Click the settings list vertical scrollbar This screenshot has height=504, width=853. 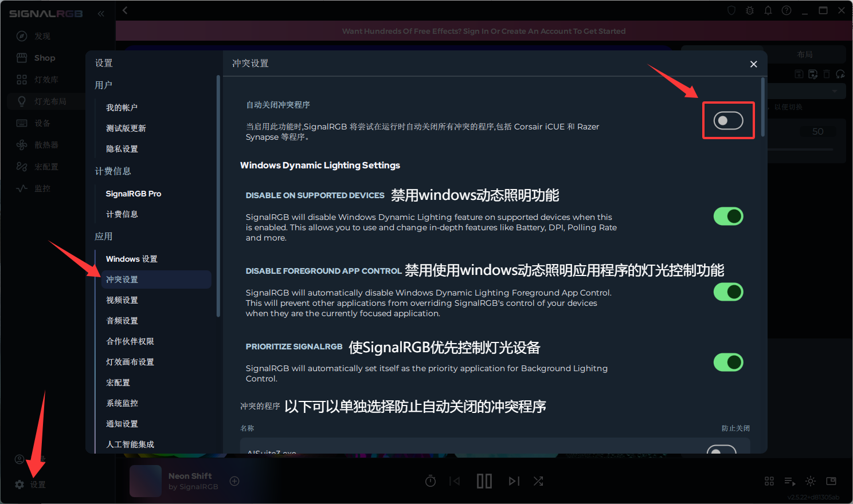click(218, 195)
